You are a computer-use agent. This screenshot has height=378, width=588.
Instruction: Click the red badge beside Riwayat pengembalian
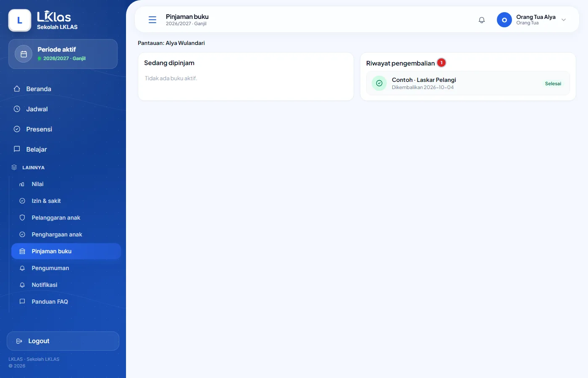441,63
